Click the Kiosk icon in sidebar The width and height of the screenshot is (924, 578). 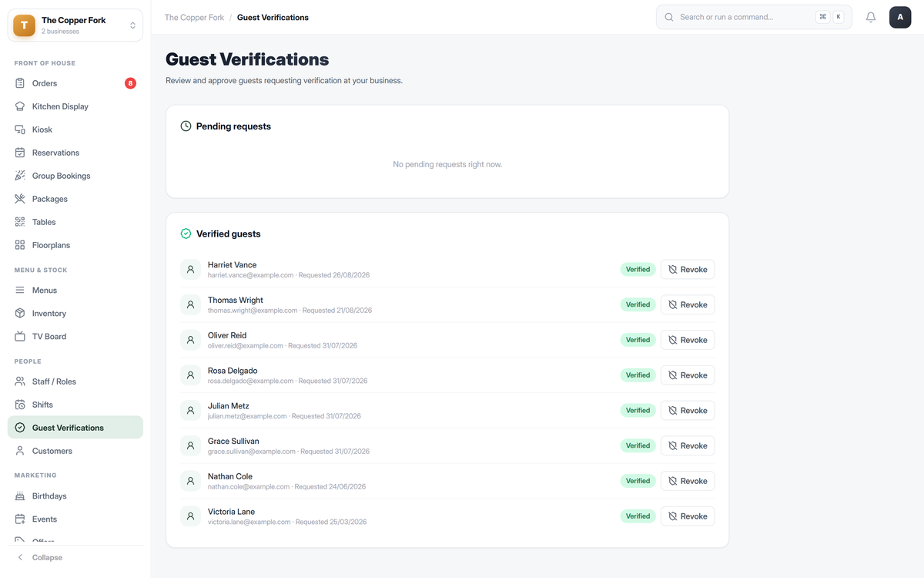coord(20,129)
